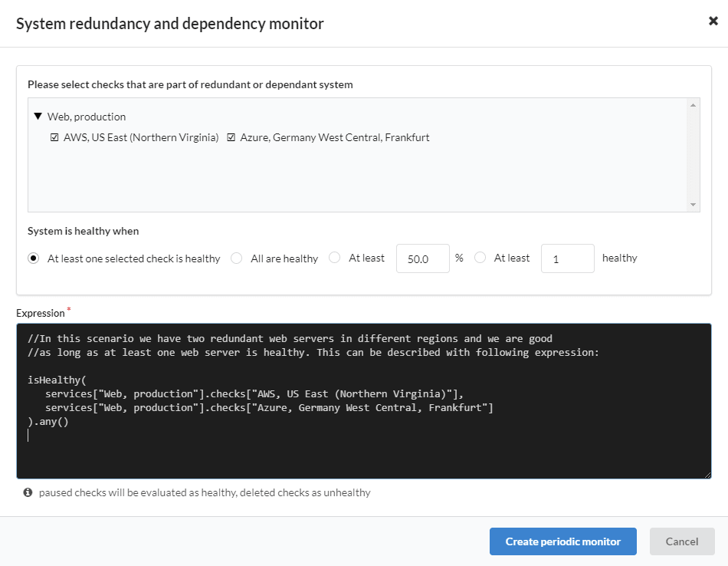Click the info icon beside paused checks note
The image size is (728, 566).
click(x=28, y=492)
